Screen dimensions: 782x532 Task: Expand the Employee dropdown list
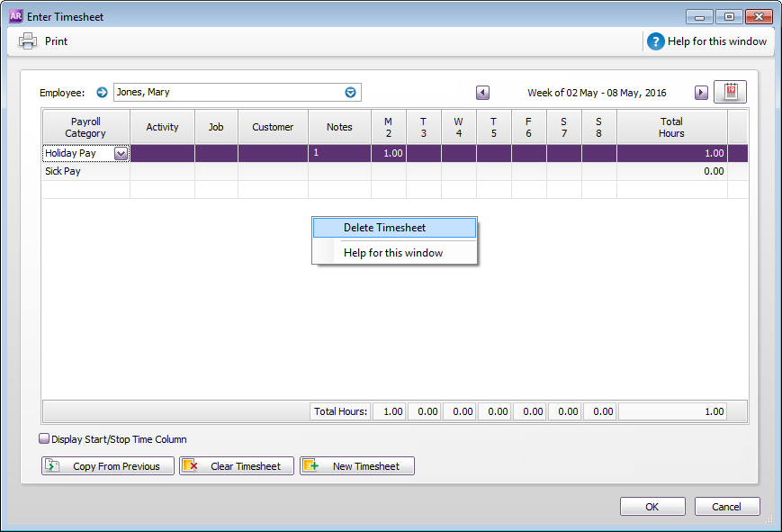click(351, 93)
